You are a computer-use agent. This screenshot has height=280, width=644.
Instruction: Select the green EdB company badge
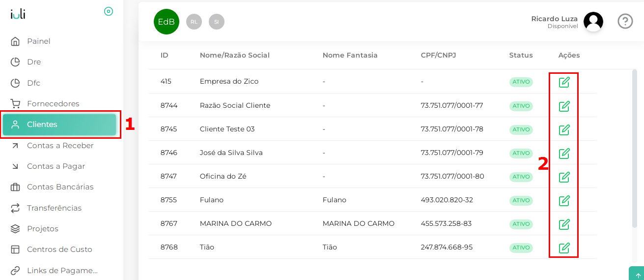(x=167, y=22)
